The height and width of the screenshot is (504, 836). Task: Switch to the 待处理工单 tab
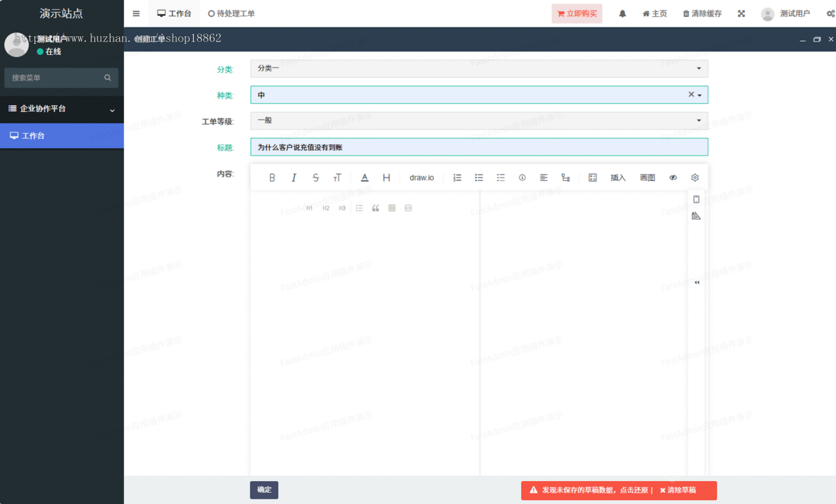click(x=231, y=13)
